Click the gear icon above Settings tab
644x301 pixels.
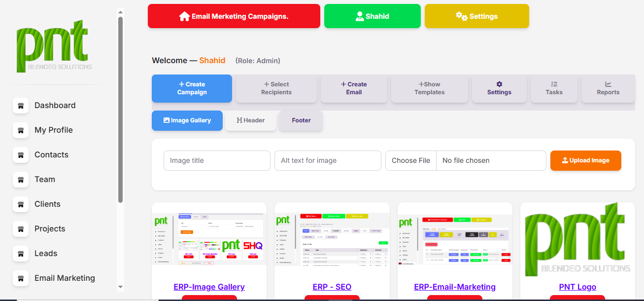[499, 84]
